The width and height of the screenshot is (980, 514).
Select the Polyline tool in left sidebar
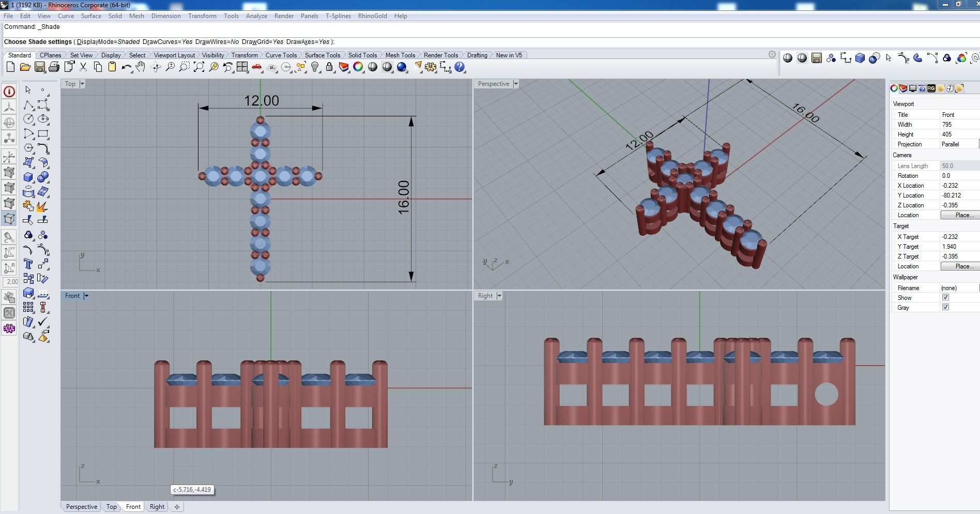pos(28,105)
